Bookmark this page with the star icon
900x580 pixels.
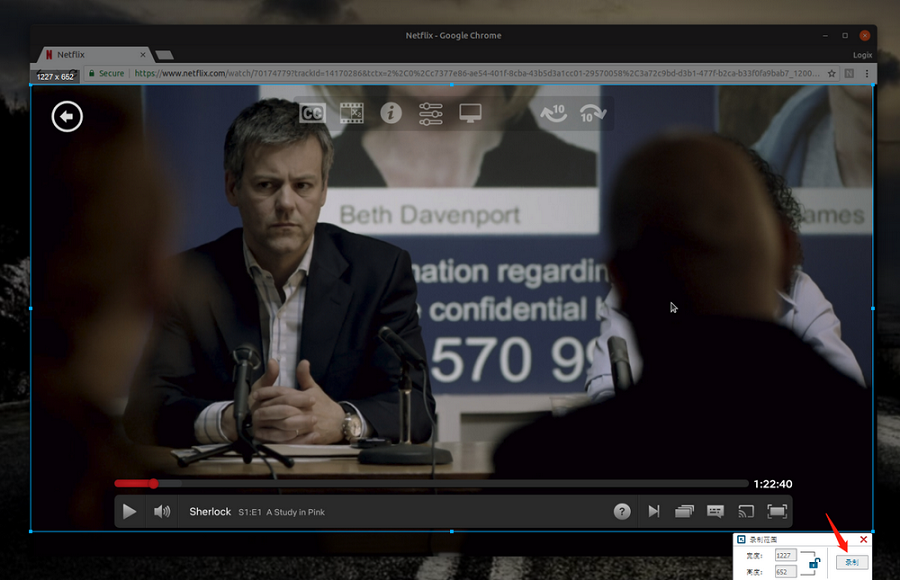(831, 73)
